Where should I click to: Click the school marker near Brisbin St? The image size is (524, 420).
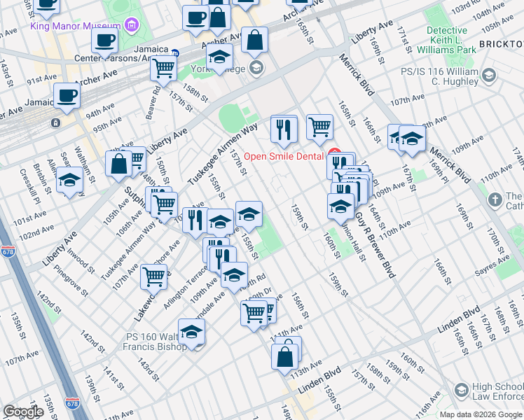click(69, 182)
